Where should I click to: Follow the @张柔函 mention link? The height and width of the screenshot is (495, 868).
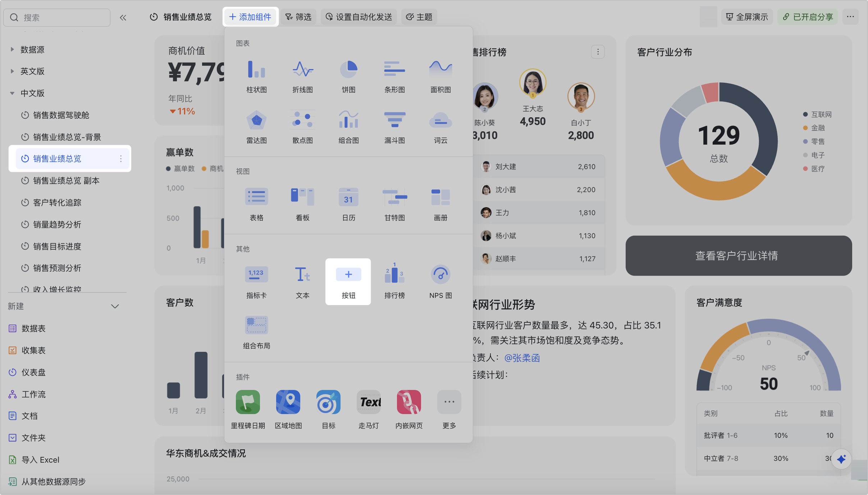[x=522, y=358]
